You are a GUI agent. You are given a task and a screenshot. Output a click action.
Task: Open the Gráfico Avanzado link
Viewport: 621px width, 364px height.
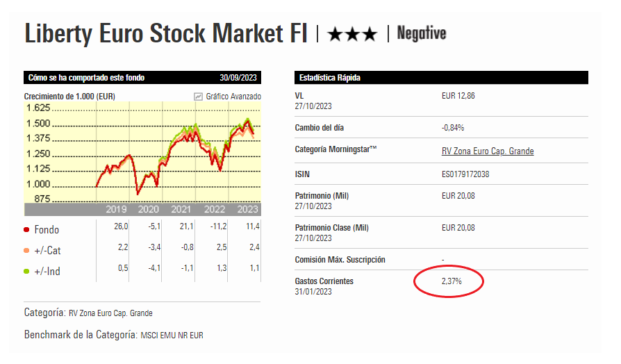coord(233,97)
